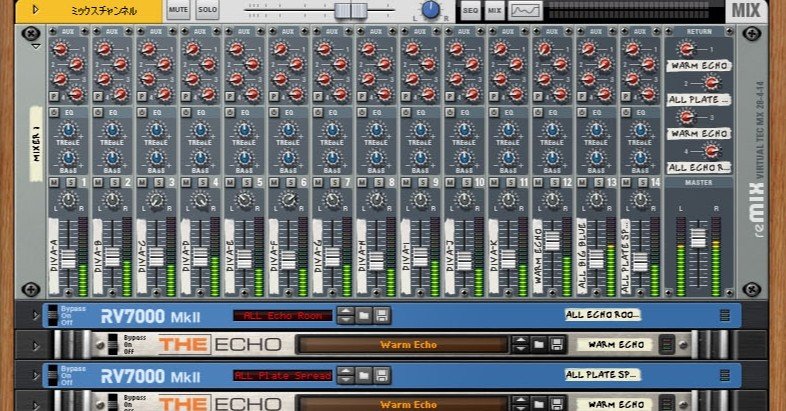Open patch browser folder on ALL Plate Spread RV7000

click(x=364, y=375)
